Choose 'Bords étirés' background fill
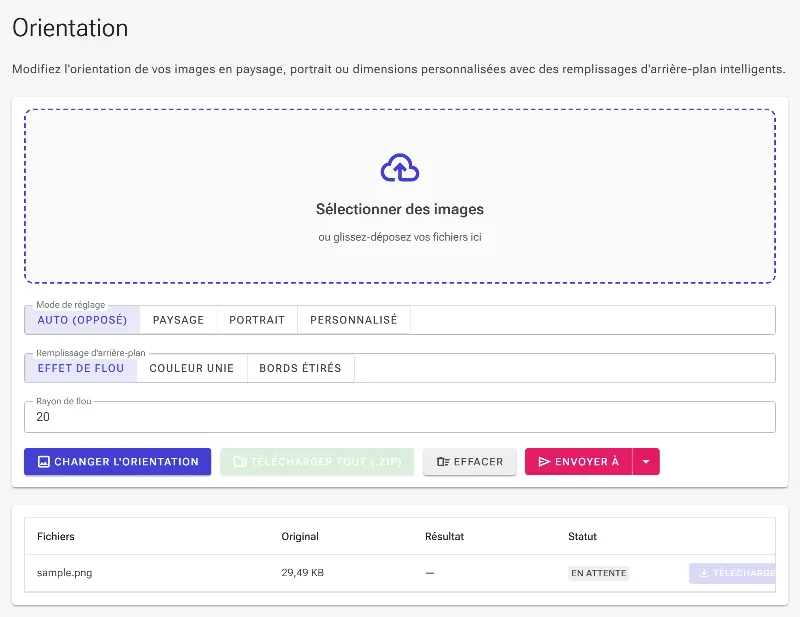Image resolution: width=800 pixels, height=617 pixels. pyautogui.click(x=301, y=368)
